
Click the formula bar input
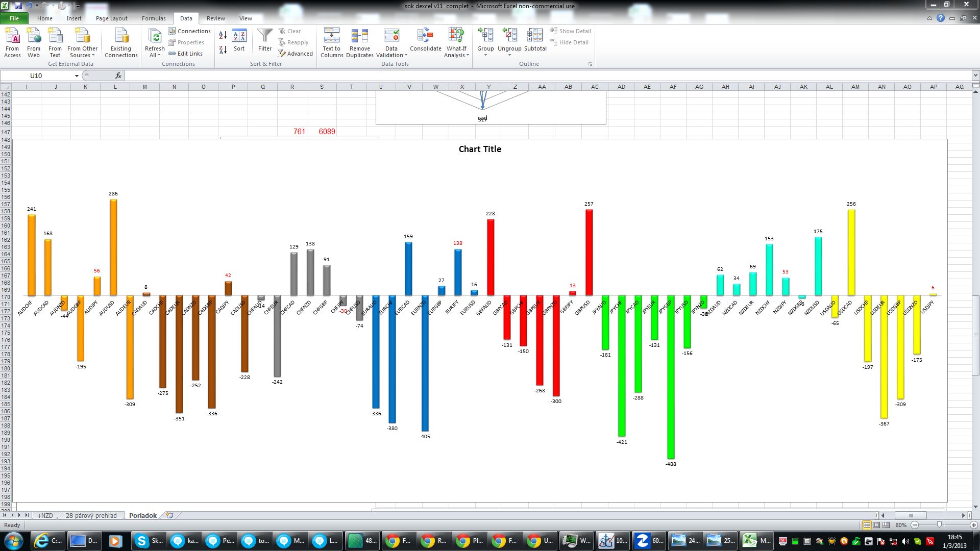pyautogui.click(x=548, y=76)
